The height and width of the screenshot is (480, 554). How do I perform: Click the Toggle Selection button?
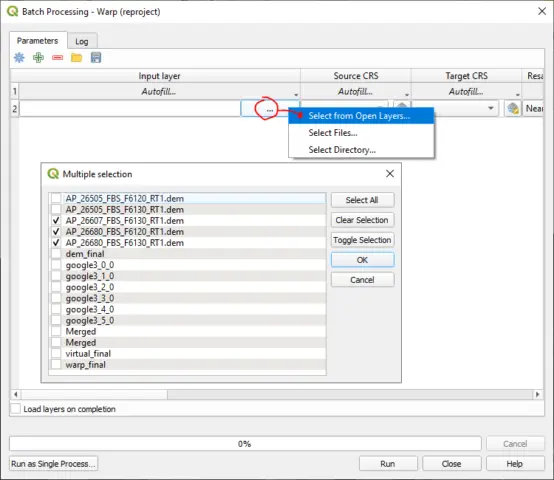pos(362,240)
